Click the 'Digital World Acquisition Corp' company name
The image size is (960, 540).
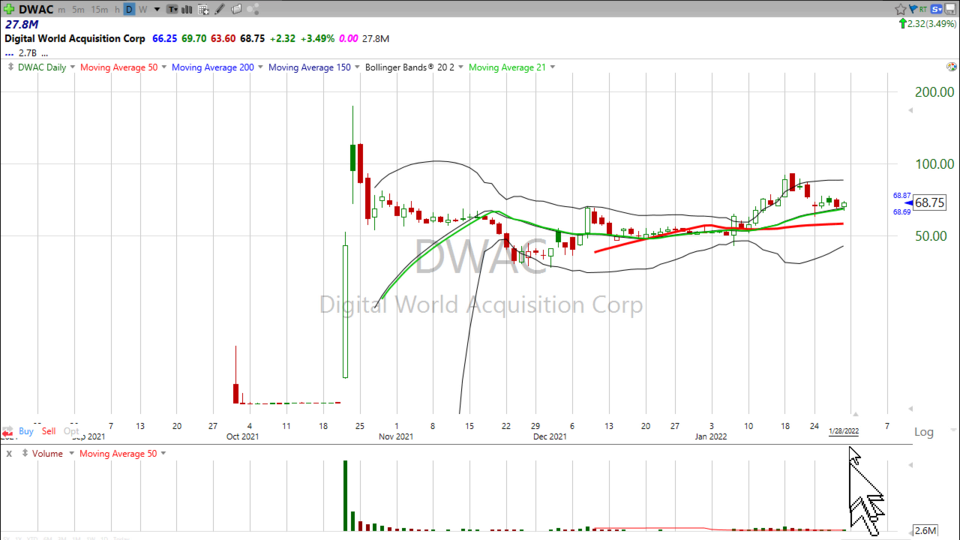coord(75,39)
